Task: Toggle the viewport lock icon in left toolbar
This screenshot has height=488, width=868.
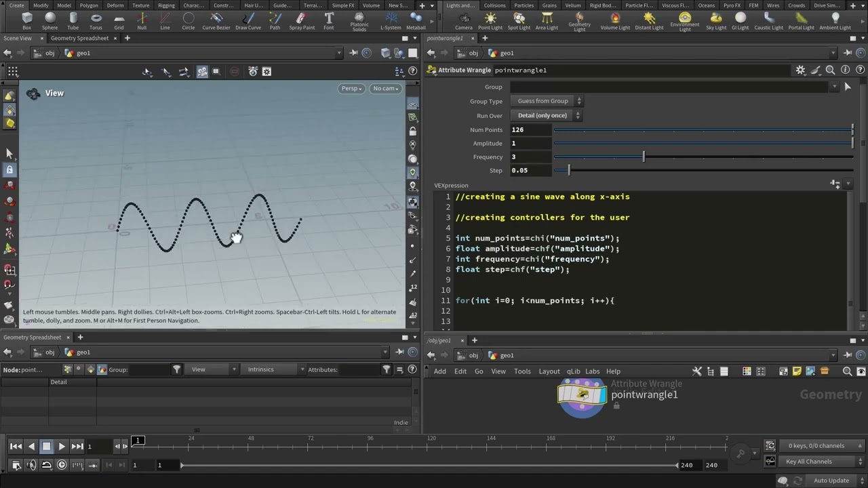Action: (9, 169)
